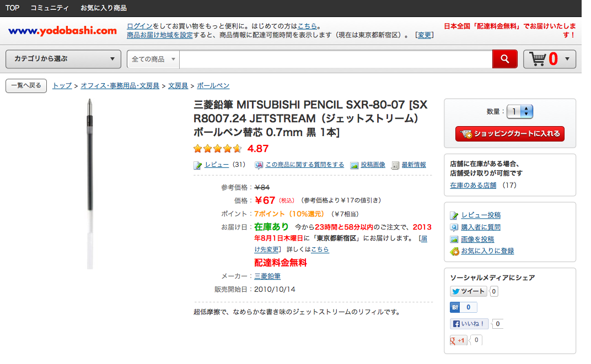The width and height of the screenshot is (591, 364).
Task: Open the 全ての商品 search category dropdown
Action: (x=153, y=59)
